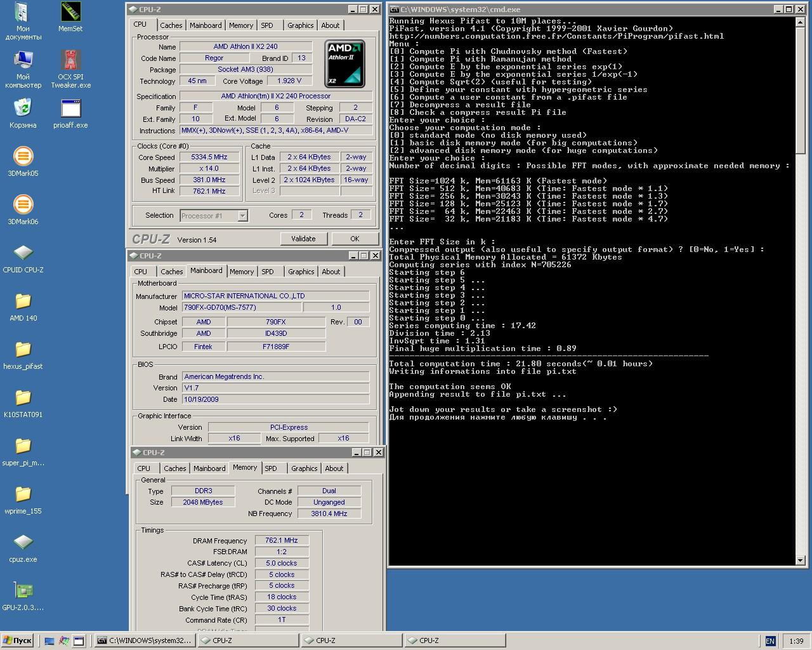Screen dimensions: 812x650
Task: Open Memory tab in top CPU-Z window
Action: [241, 25]
